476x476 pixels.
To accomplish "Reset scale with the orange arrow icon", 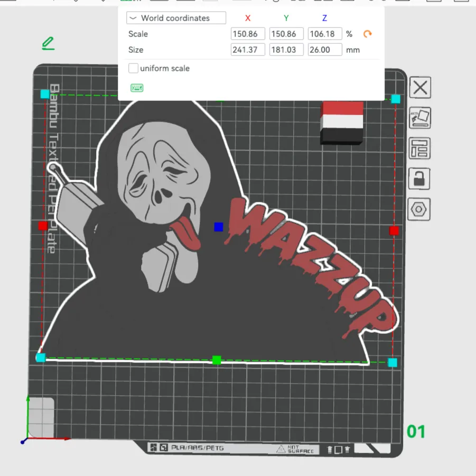I will [368, 34].
